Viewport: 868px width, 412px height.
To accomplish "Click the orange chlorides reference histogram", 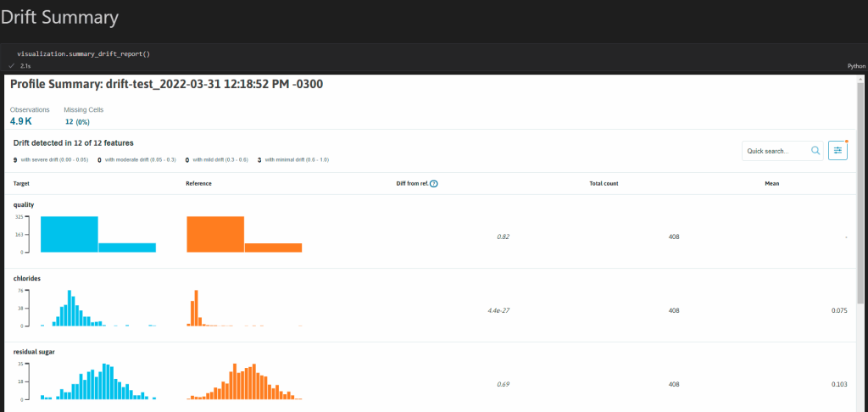I will click(x=197, y=309).
